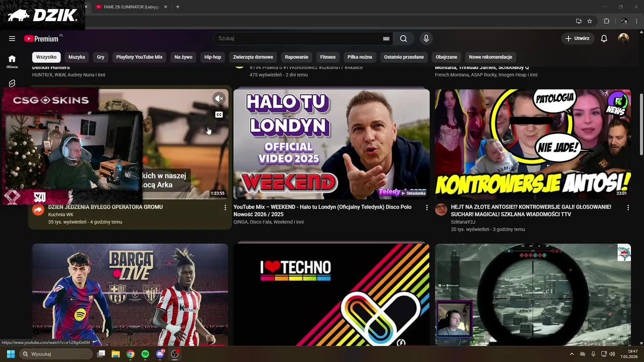Open sniper scope gameplay thumbnail
Viewport: 644px width, 362px height.
tap(533, 295)
